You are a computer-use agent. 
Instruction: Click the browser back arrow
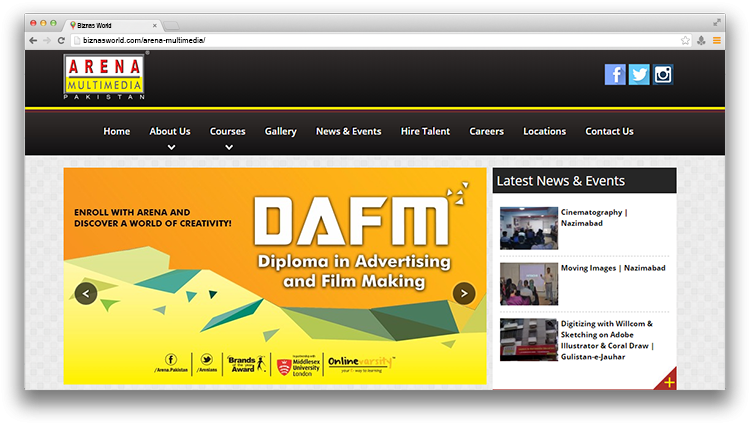(x=33, y=40)
